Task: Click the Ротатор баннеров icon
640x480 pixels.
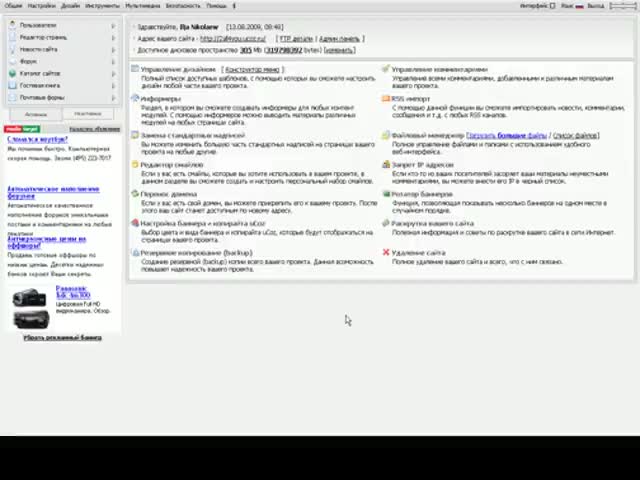Action: pos(386,194)
